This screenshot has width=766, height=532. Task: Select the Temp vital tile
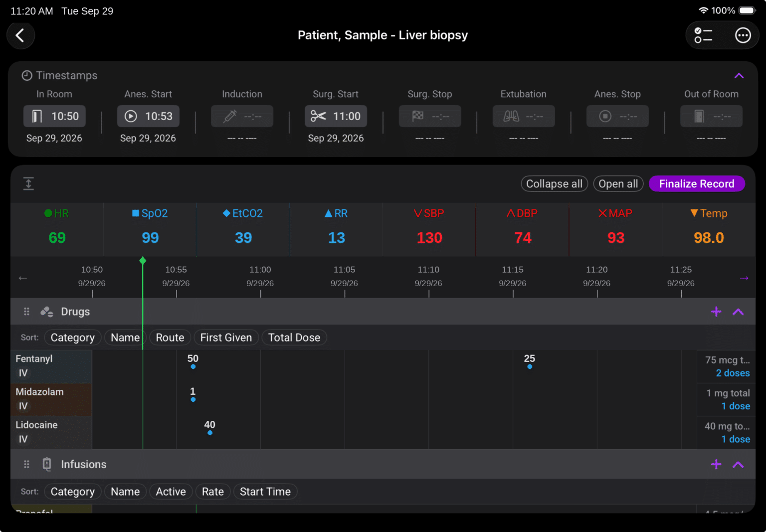(709, 229)
